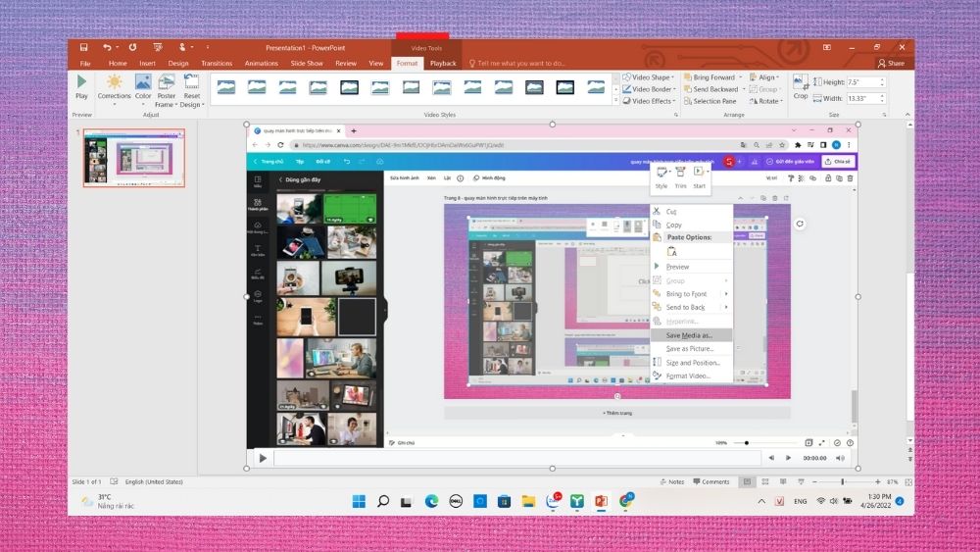
Task: Open Selection Pane
Action: [710, 101]
